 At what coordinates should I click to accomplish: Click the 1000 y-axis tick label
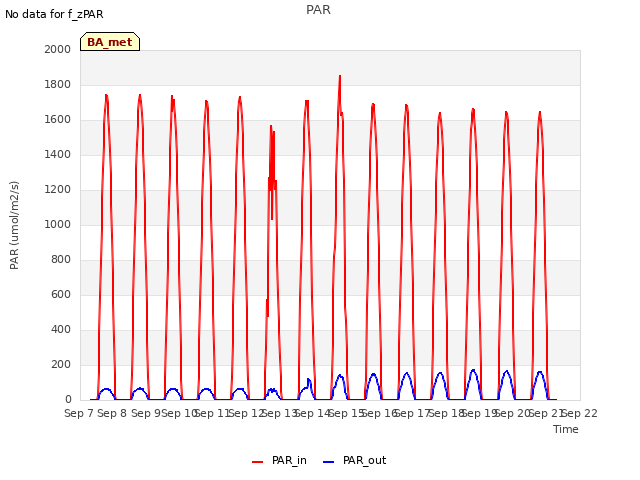coord(58,224)
